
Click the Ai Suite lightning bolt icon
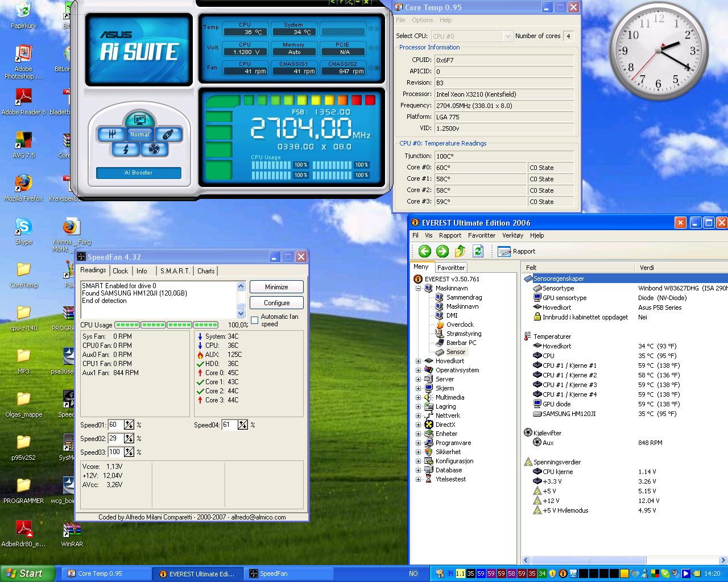(126, 149)
